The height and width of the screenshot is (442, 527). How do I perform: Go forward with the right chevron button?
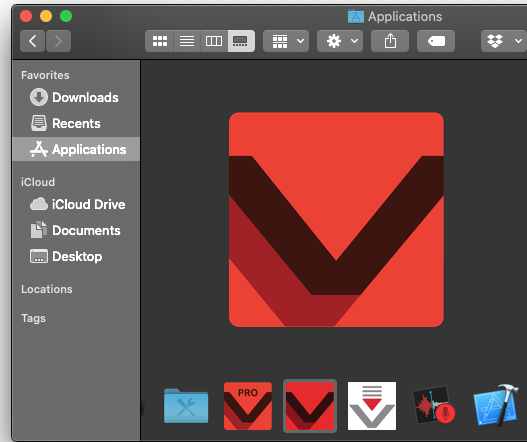(58, 41)
